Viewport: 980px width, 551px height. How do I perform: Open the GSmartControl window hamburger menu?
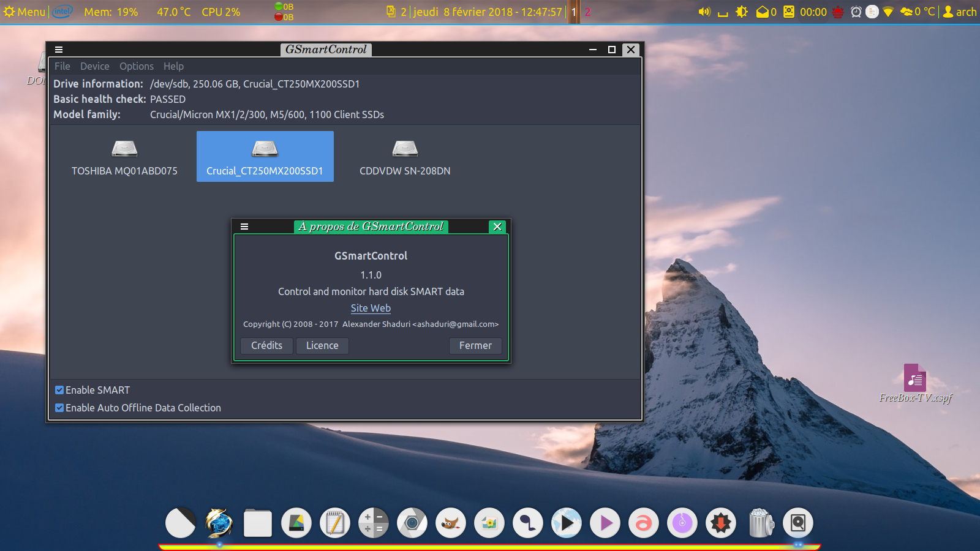[x=59, y=50]
